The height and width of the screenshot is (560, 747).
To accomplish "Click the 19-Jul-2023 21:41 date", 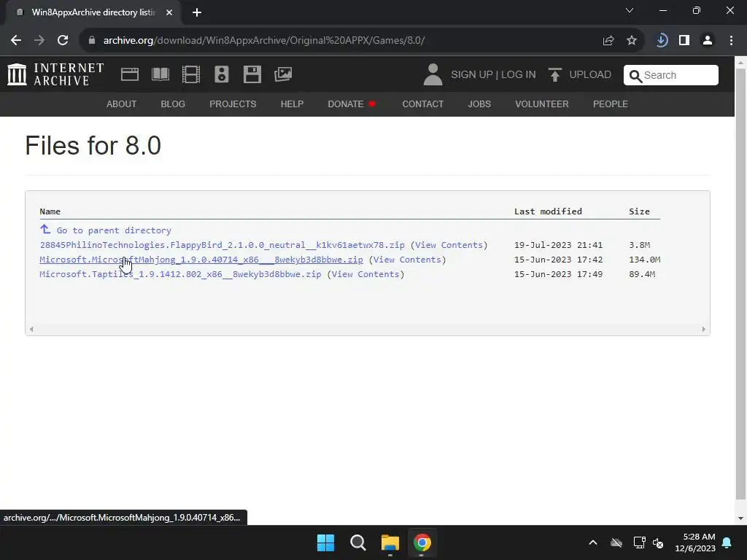I will point(558,245).
